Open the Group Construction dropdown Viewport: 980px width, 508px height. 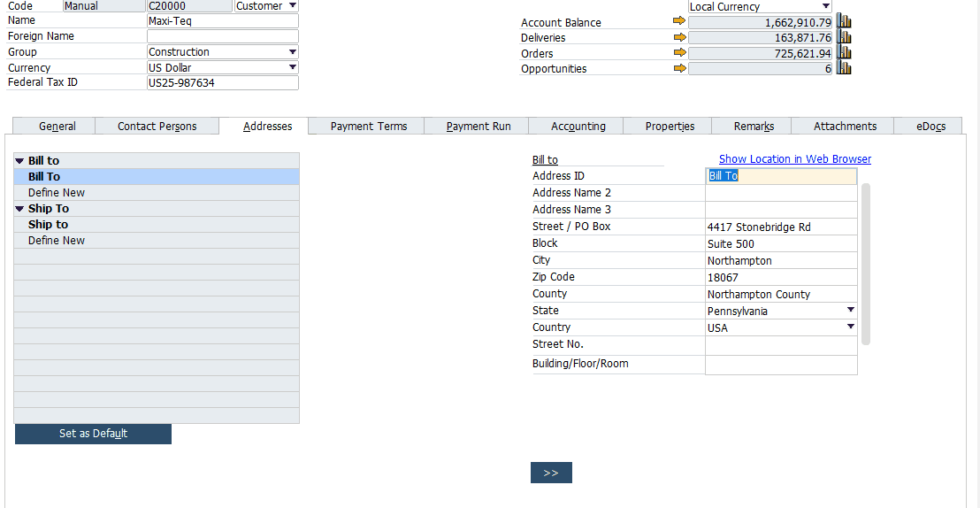pyautogui.click(x=293, y=52)
